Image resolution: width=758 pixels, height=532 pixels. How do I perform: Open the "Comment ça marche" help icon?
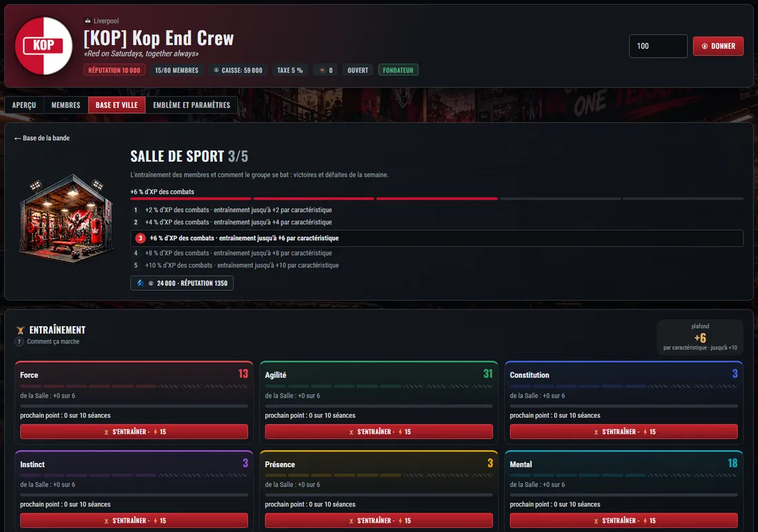click(19, 341)
